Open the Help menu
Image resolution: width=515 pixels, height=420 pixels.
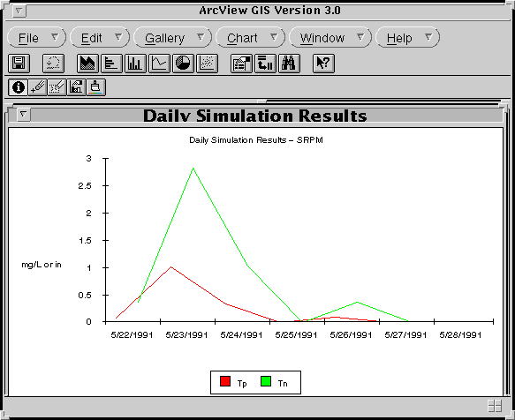point(407,37)
